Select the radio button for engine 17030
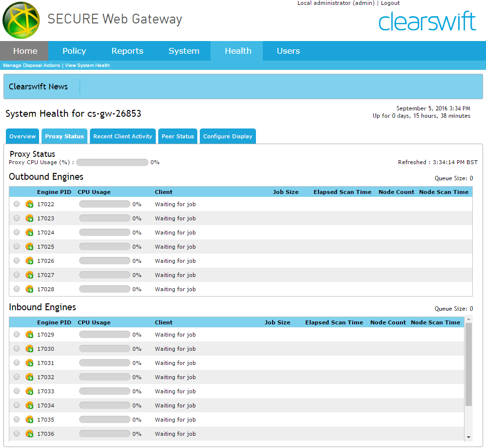This screenshot has height=448, width=486. 17,348
